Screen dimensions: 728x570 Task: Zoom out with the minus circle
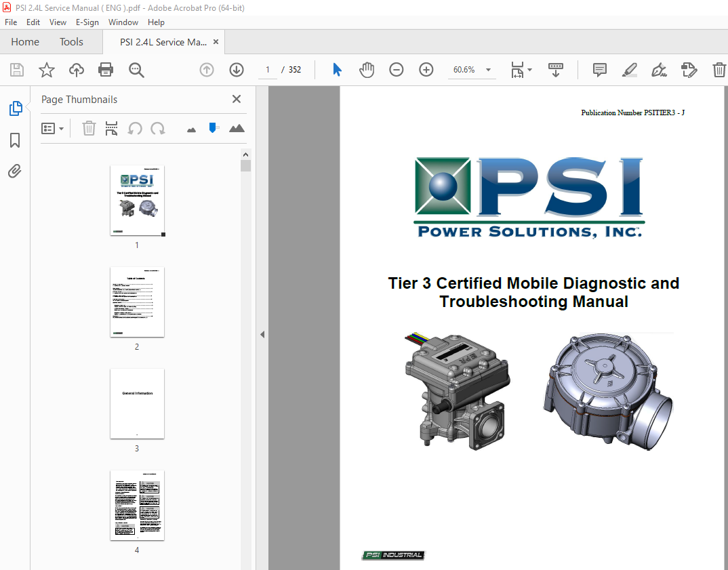click(396, 70)
